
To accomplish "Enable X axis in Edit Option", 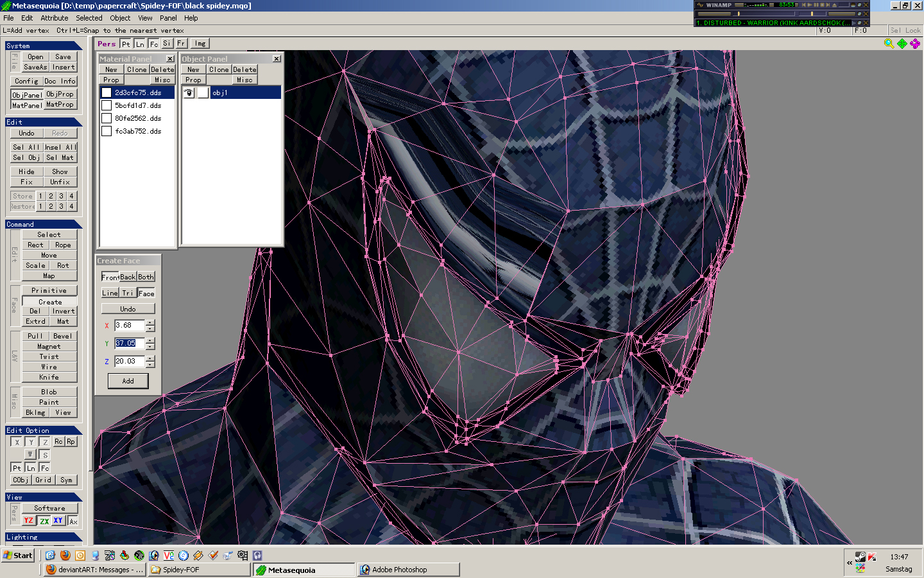I will (x=17, y=442).
